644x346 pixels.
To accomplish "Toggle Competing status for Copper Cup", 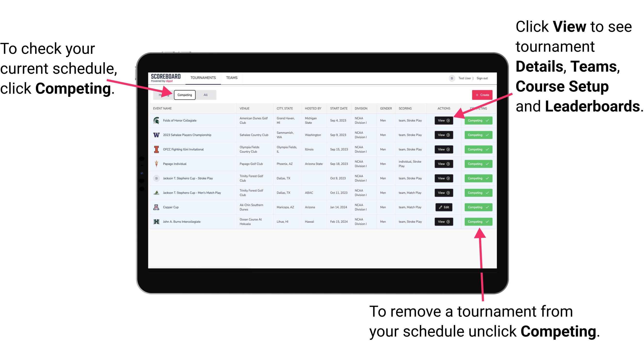I will pos(477,208).
